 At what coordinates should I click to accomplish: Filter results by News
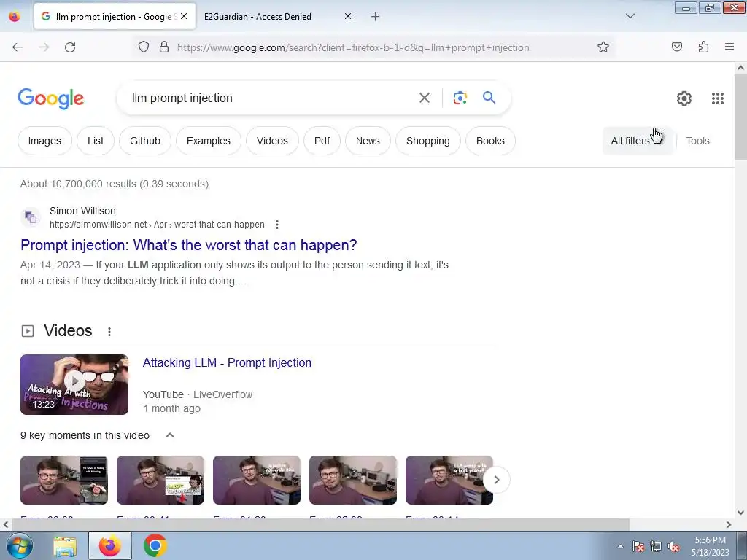pos(368,141)
